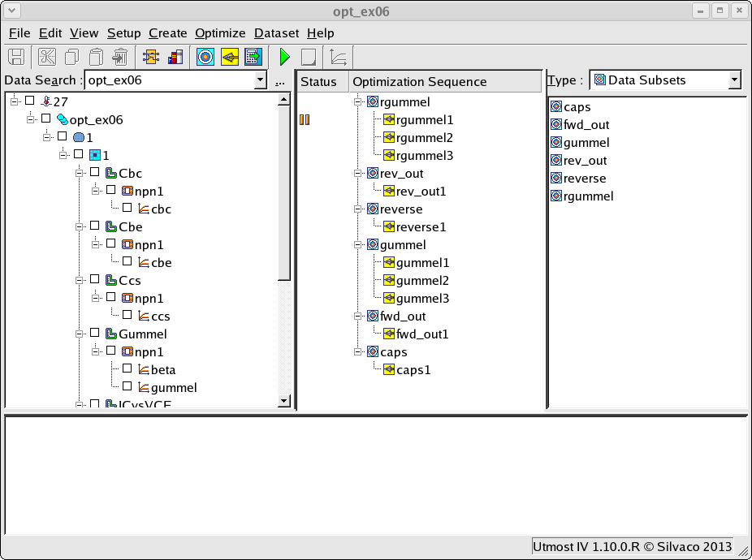Viewport: 752px width, 560px height.
Task: Open the red books library icon
Action: (175, 57)
